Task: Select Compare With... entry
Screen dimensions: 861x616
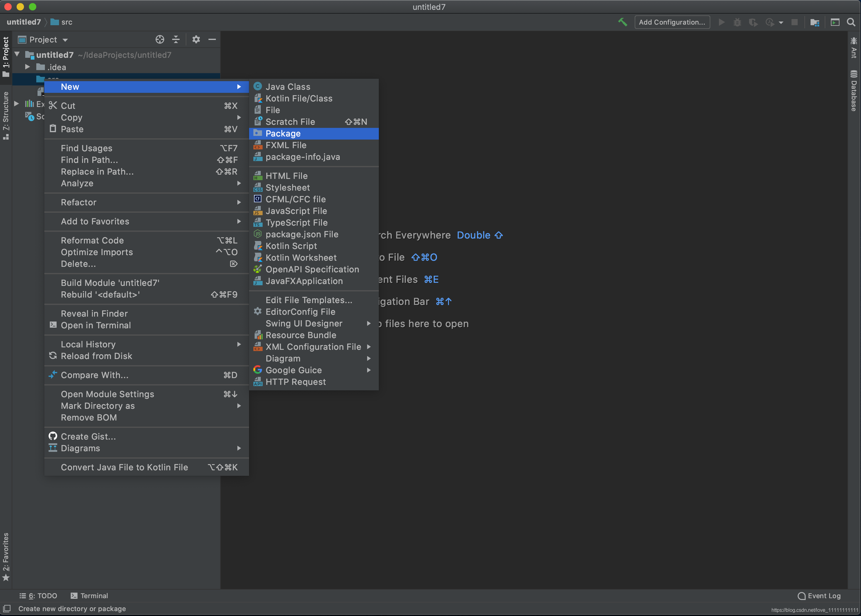Action: [146, 375]
